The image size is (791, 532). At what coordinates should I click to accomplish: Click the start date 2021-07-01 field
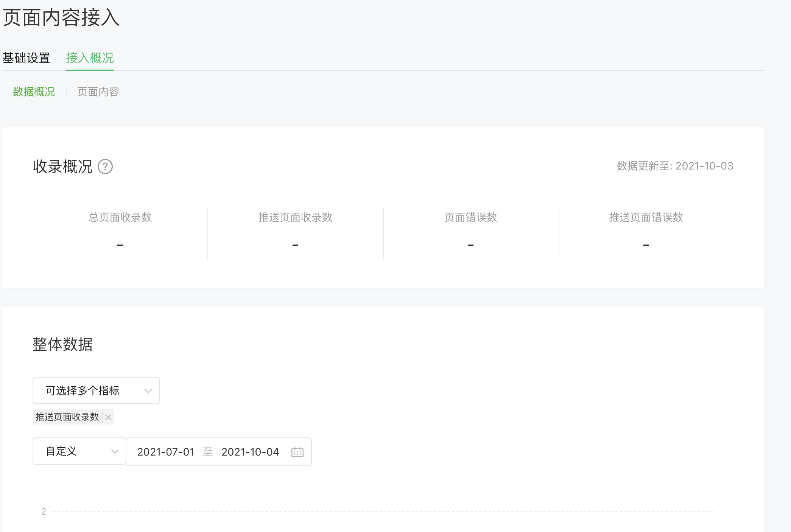[165, 452]
